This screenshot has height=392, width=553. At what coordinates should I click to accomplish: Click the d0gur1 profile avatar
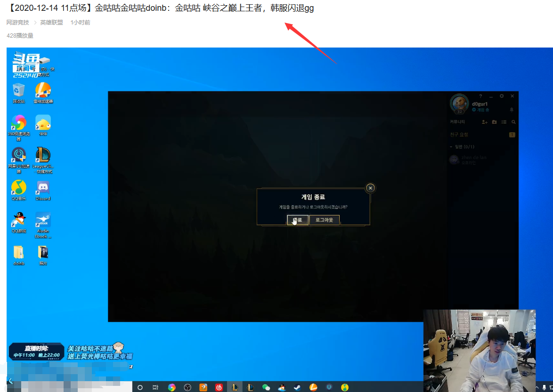click(x=459, y=104)
